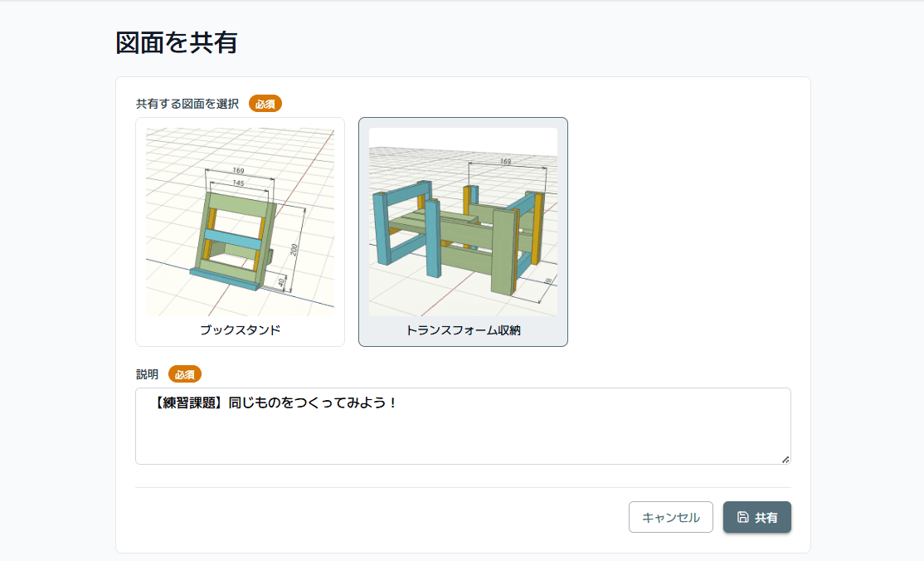The width and height of the screenshot is (924, 561).
Task: Click the 必須 badge next to 説明
Action: point(186,373)
